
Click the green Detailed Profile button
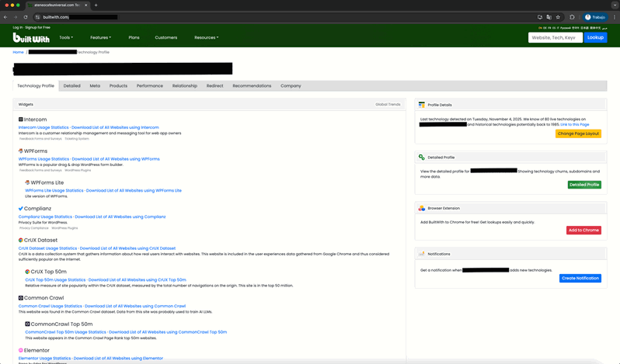click(584, 185)
